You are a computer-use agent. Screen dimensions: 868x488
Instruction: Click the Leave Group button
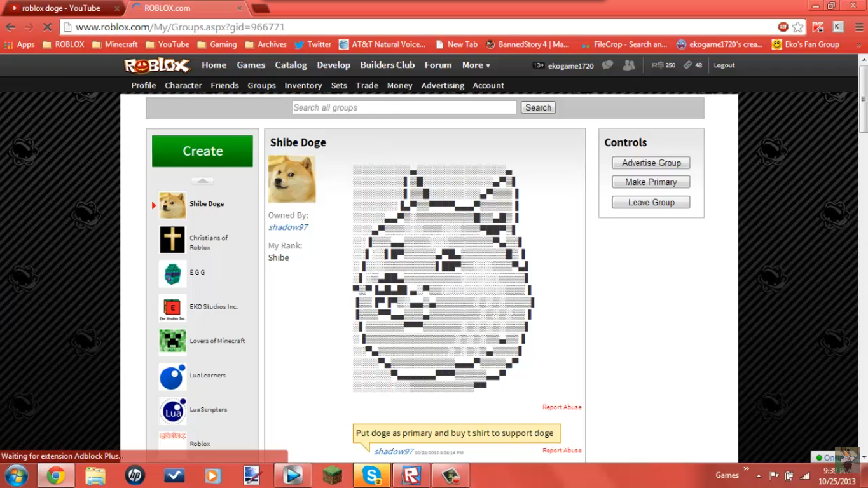tap(651, 202)
